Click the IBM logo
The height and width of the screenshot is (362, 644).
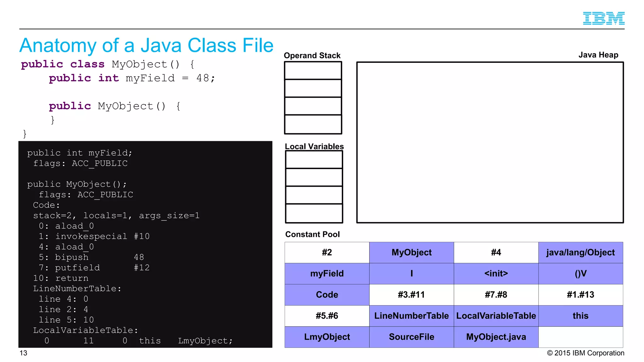click(603, 18)
